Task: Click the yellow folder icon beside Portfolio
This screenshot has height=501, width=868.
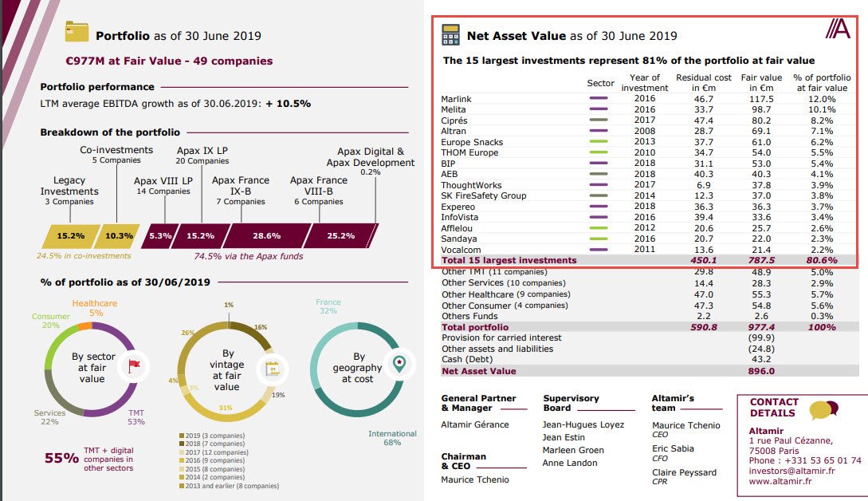Action: 77,31
